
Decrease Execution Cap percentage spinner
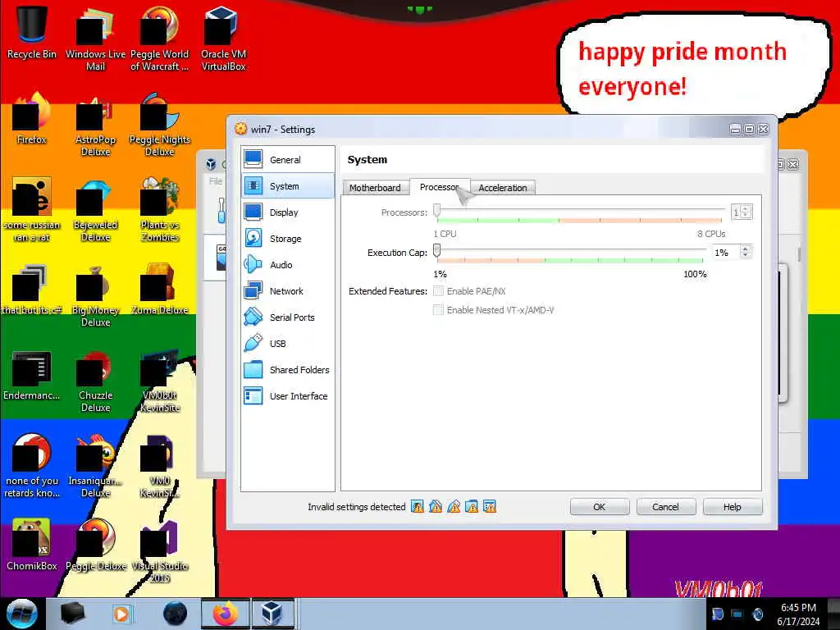(x=745, y=256)
